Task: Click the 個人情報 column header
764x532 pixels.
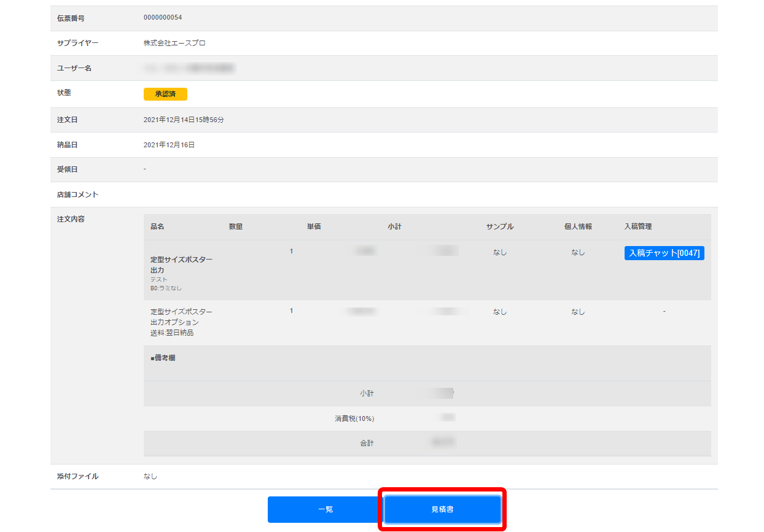Action: pos(578,226)
